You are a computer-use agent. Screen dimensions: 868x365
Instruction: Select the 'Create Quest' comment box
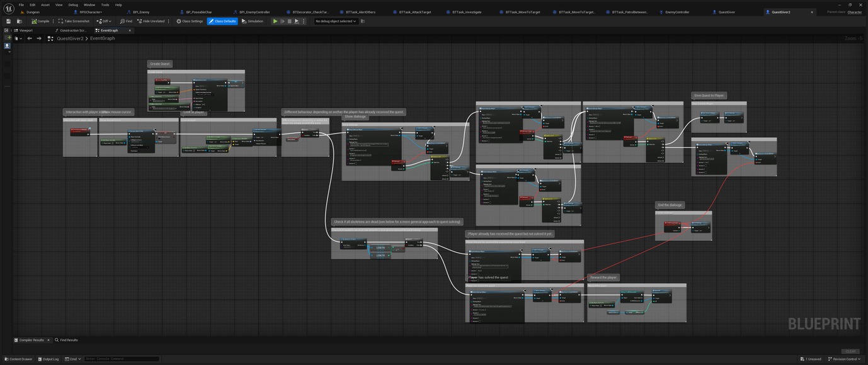(160, 64)
